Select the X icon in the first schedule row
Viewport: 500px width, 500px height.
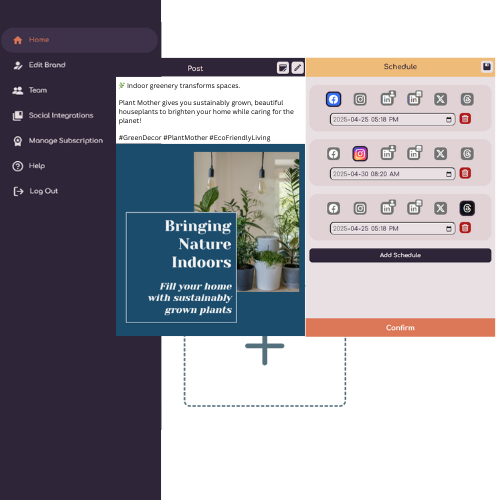(x=440, y=99)
